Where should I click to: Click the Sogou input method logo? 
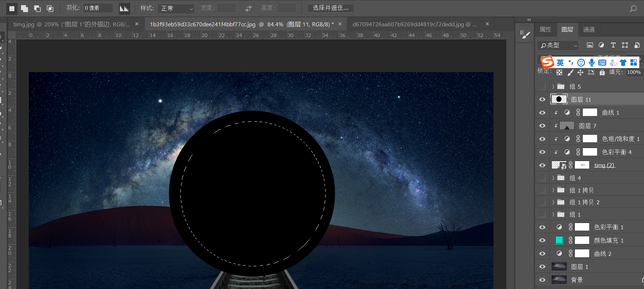(547, 62)
